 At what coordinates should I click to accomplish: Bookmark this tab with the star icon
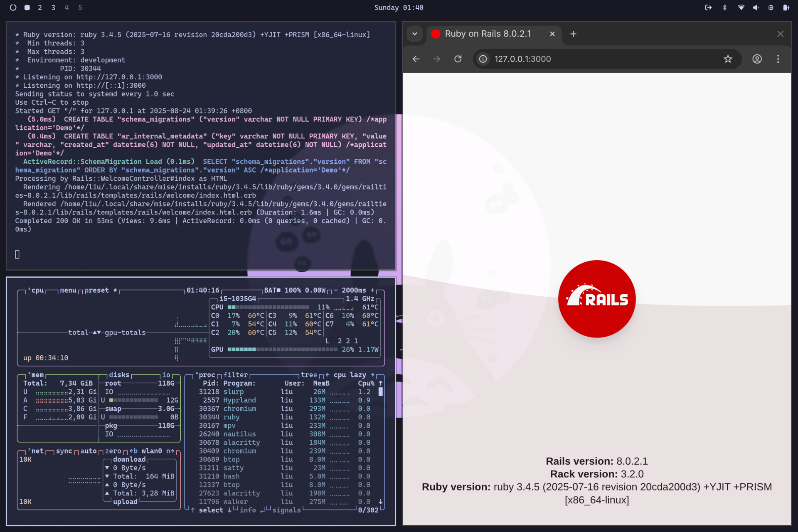click(x=728, y=59)
